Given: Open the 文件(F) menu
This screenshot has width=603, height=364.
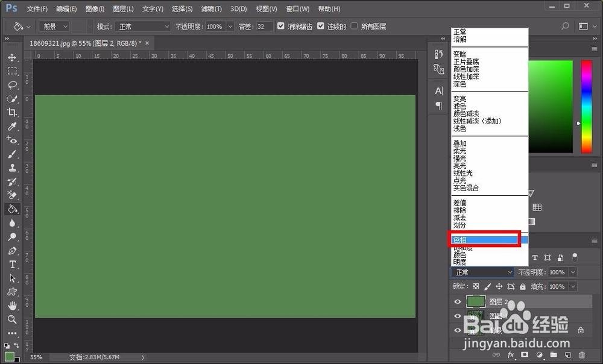Looking at the screenshot, I should pyautogui.click(x=37, y=8).
